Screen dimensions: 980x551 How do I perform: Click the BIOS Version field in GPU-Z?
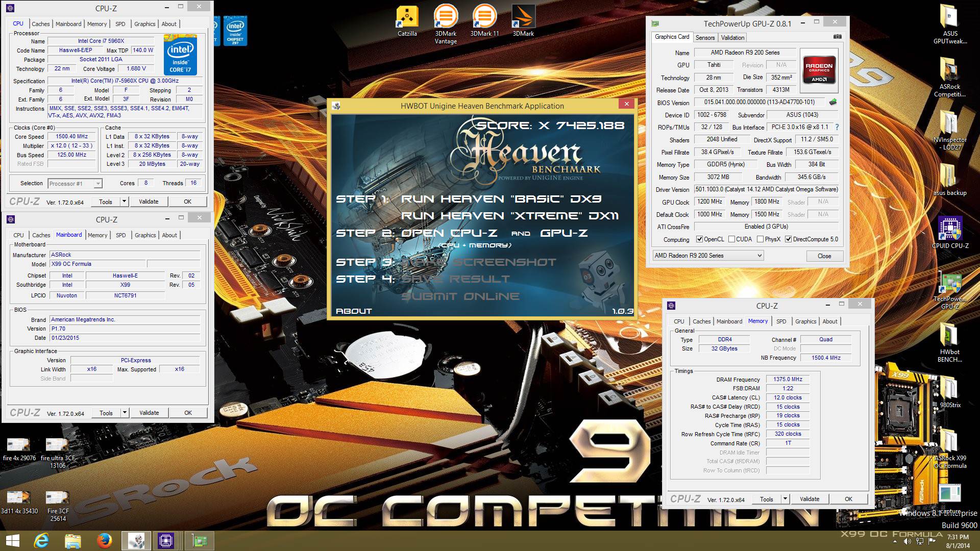[759, 102]
